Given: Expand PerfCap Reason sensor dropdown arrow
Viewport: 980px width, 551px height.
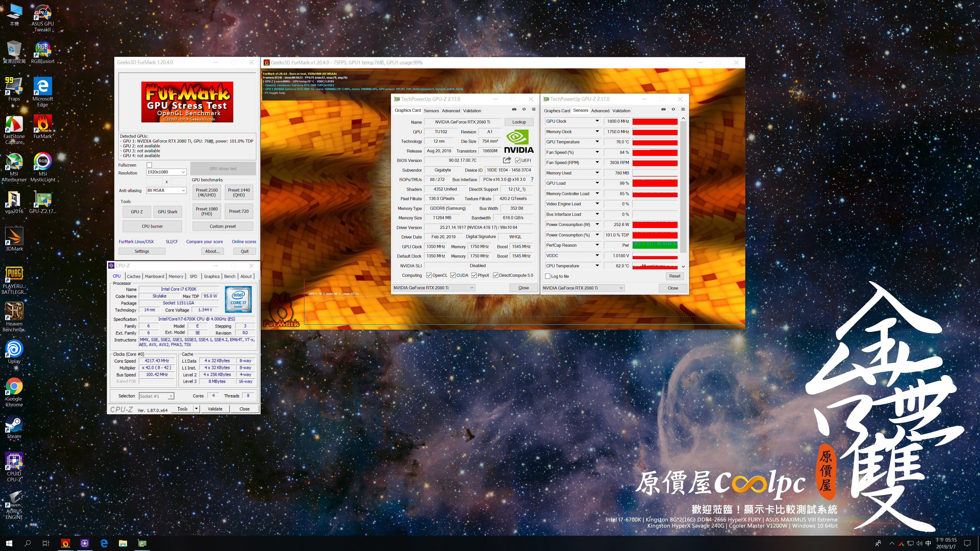Looking at the screenshot, I should [597, 245].
